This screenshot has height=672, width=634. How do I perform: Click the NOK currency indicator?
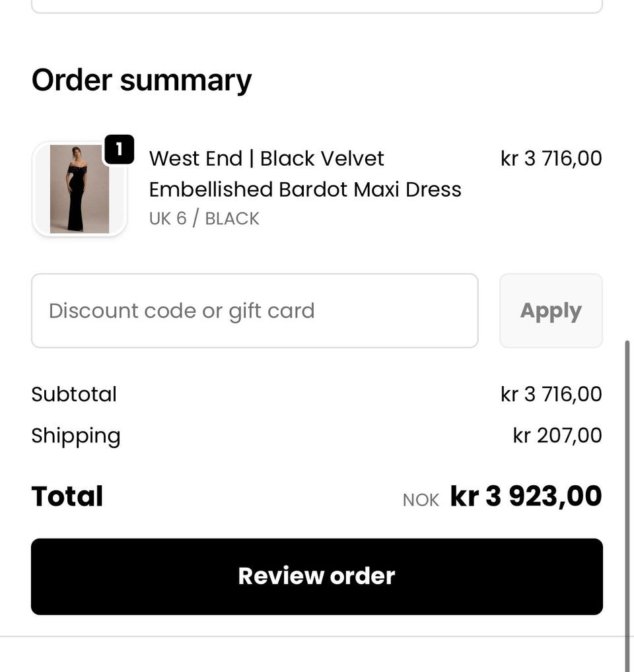click(x=421, y=500)
